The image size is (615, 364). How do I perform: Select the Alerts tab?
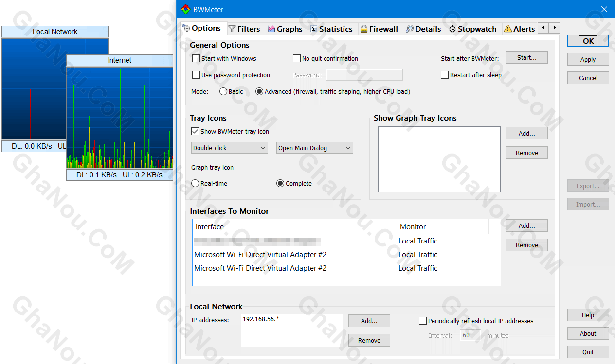pyautogui.click(x=519, y=29)
